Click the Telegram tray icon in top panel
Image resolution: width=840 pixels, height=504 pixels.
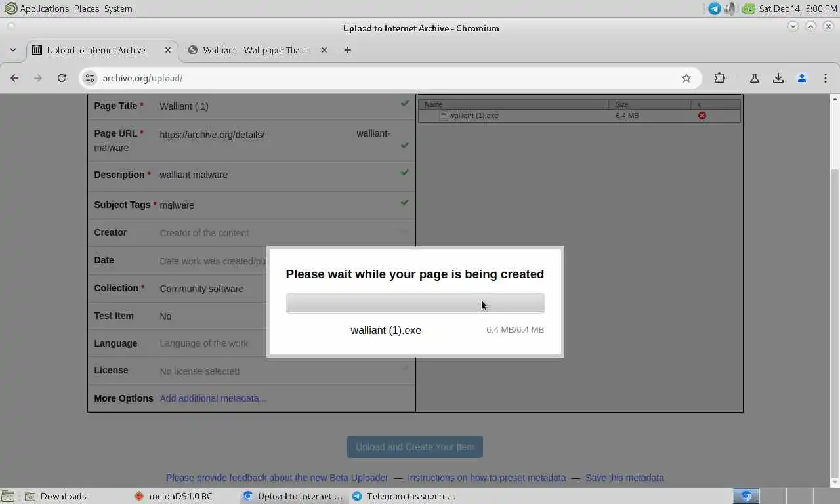click(715, 9)
